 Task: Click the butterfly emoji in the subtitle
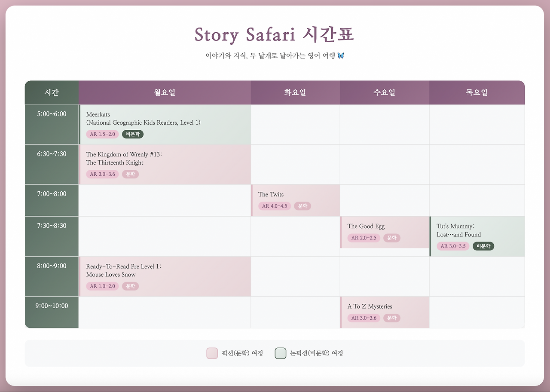point(341,55)
